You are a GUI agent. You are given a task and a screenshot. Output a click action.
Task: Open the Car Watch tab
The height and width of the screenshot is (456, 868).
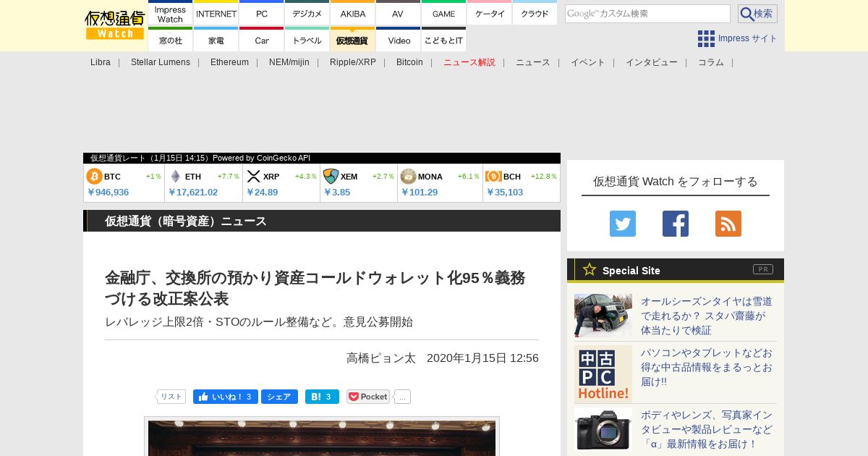point(262,40)
